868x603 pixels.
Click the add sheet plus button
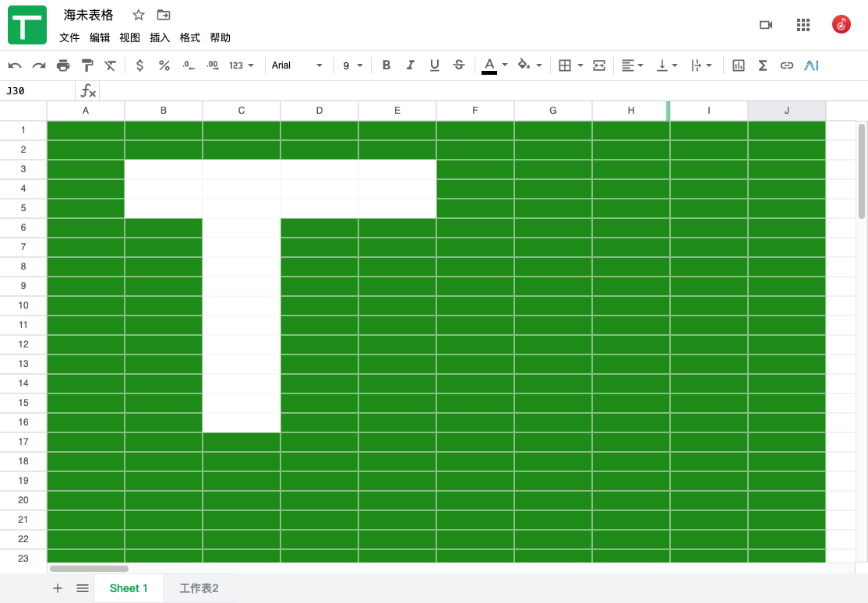[58, 588]
